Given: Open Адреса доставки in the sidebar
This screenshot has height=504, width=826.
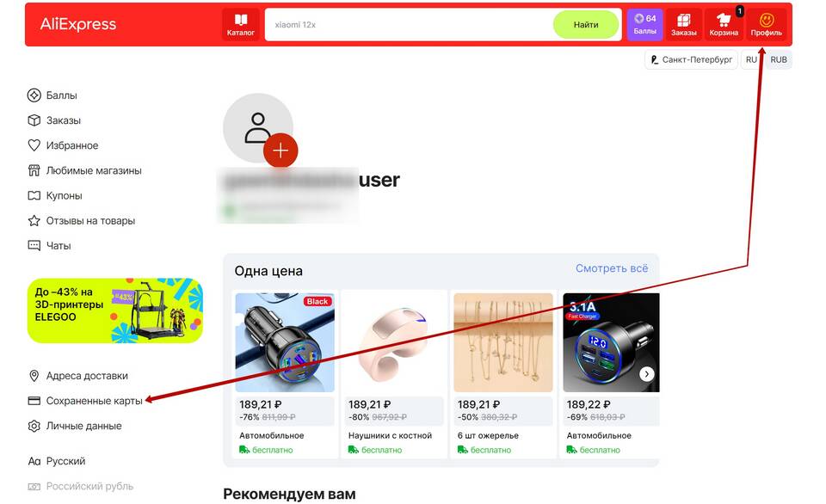Looking at the screenshot, I should pos(77,376).
